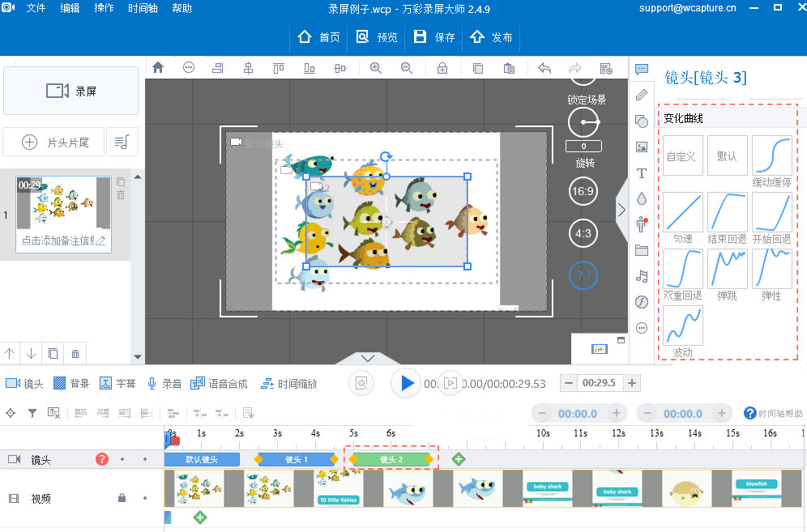Click the align horizontal center icon
This screenshot has width=807, height=532.
tap(248, 68)
